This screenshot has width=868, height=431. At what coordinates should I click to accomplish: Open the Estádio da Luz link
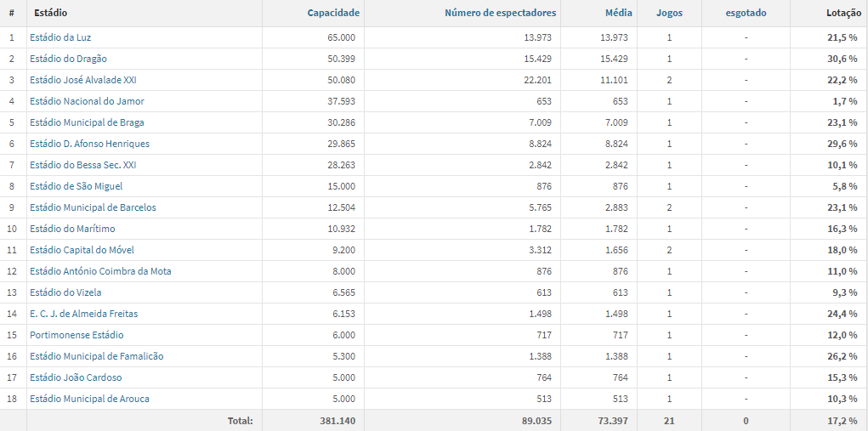pyautogui.click(x=60, y=37)
